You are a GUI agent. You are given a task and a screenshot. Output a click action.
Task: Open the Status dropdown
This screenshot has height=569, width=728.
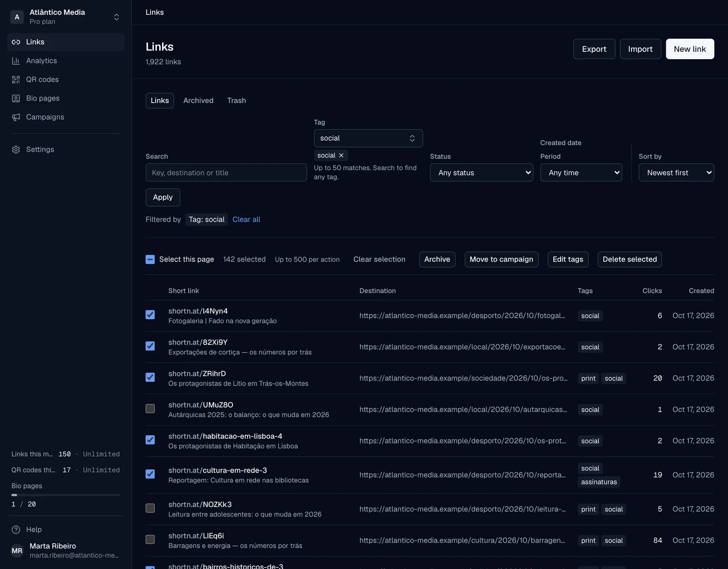tap(481, 173)
